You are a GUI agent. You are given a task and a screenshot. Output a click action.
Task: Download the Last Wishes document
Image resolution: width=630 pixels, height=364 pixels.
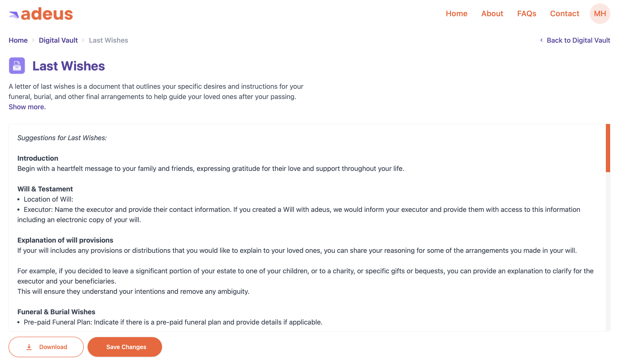click(46, 347)
